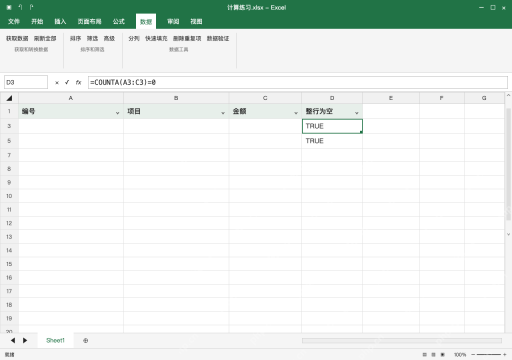The height and width of the screenshot is (360, 512).
Task: Switch to the 页面布局 tab
Action: 89,22
